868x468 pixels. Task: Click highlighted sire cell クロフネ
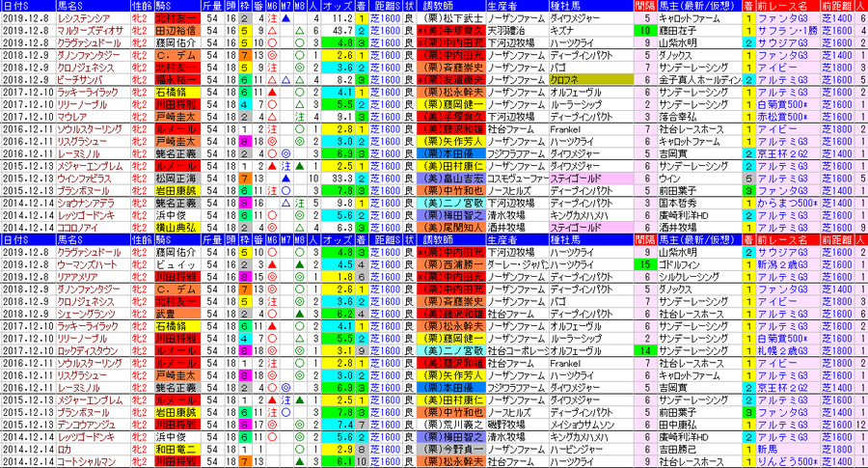point(590,80)
